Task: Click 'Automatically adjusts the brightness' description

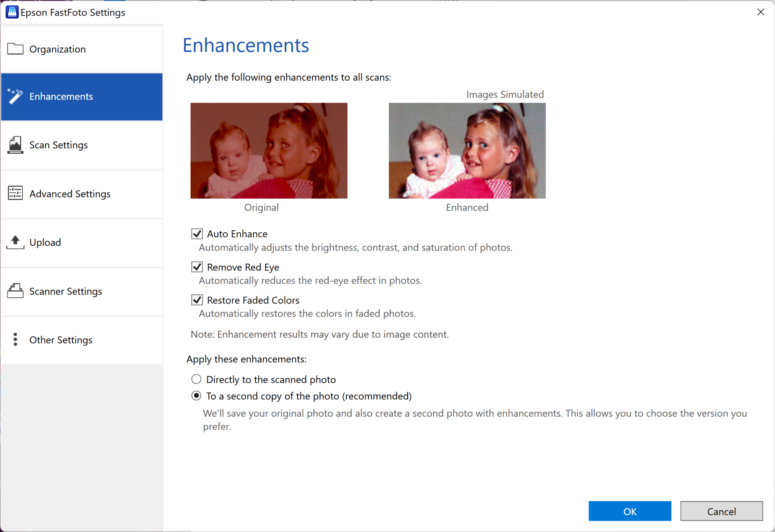Action: click(x=356, y=247)
